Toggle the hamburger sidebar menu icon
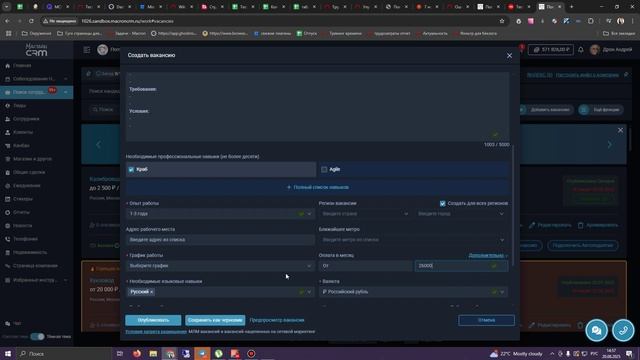Viewport: 640px width, 360px height. click(x=87, y=50)
